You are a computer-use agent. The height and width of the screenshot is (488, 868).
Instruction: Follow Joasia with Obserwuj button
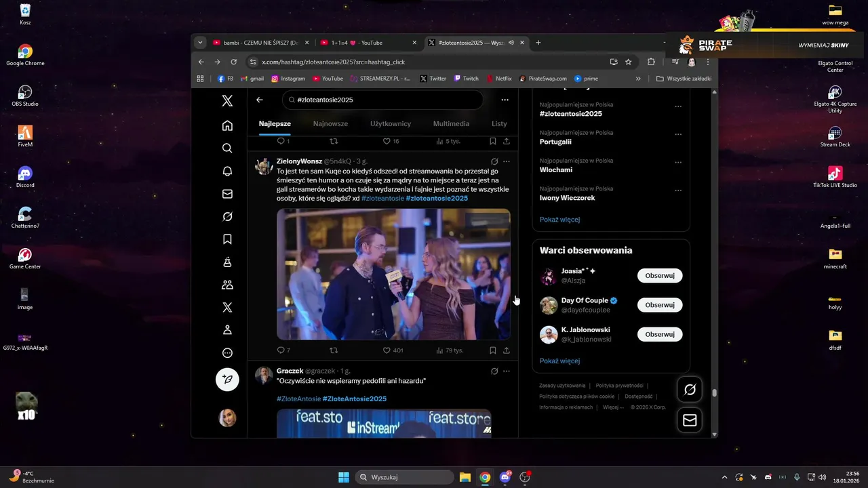(x=660, y=276)
